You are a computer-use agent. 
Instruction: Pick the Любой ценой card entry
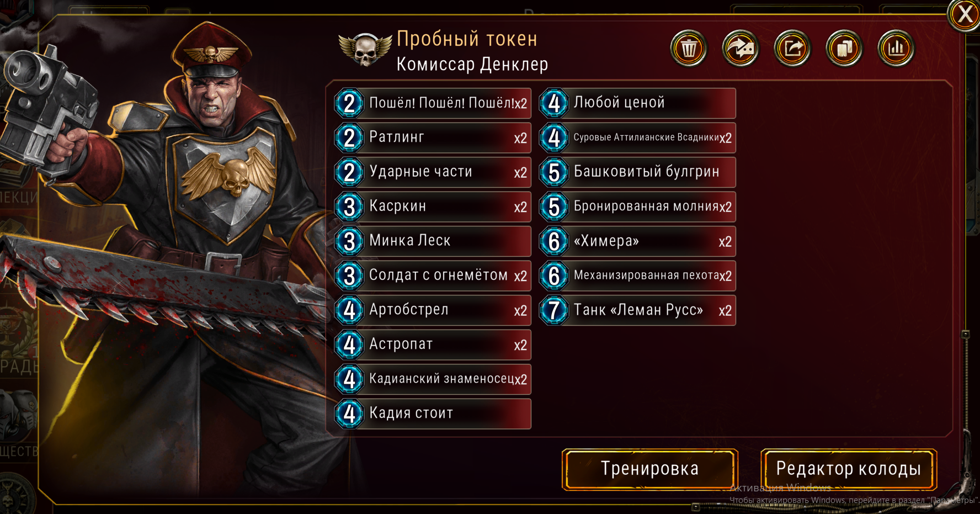(638, 103)
